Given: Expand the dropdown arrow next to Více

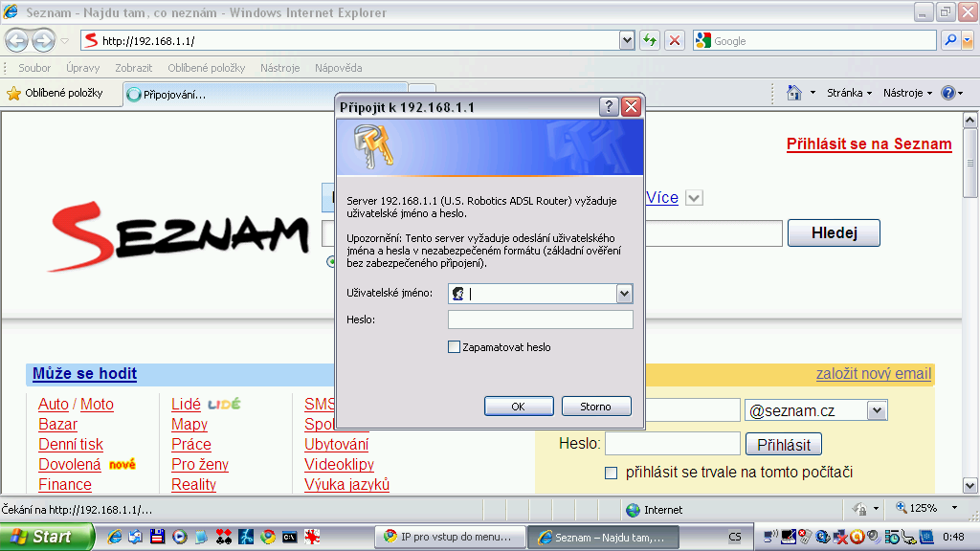Looking at the screenshot, I should 694,198.
